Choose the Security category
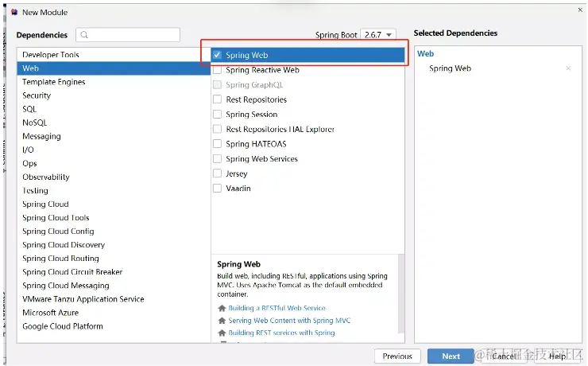This screenshot has width=588, height=366. [114, 95]
